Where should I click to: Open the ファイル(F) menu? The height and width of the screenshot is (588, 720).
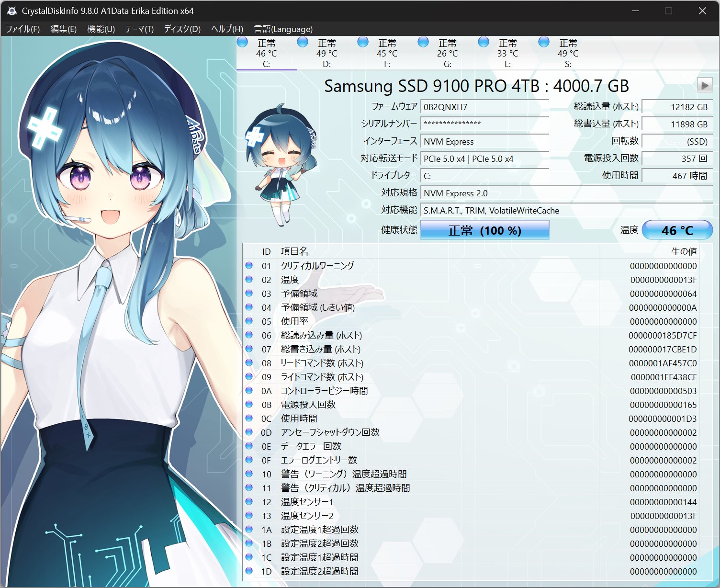(22, 29)
